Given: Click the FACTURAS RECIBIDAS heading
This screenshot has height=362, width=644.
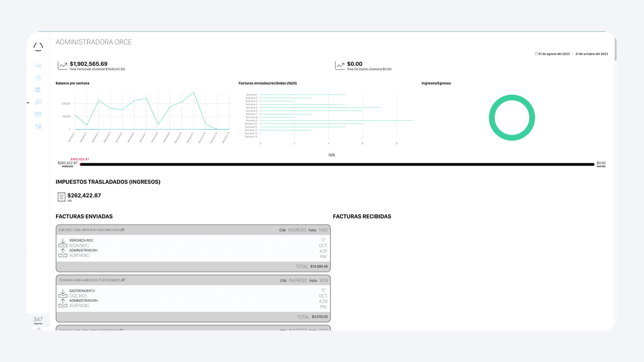Looking at the screenshot, I should click(x=362, y=217).
